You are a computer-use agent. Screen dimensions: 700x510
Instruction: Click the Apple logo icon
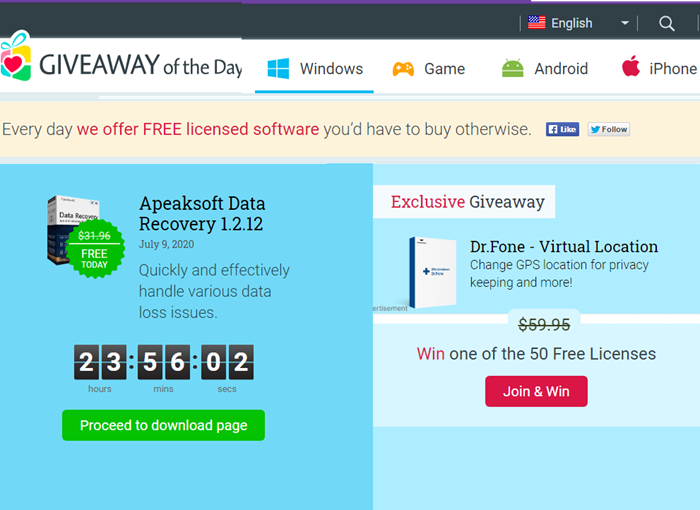[x=631, y=66]
